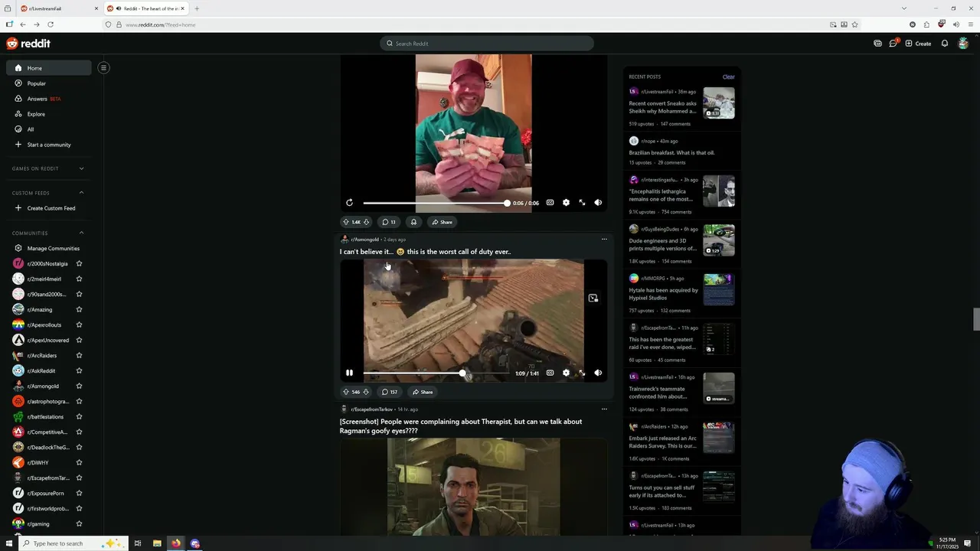The height and width of the screenshot is (551, 980).
Task: Upvote the post with 546 votes
Action: 345,392
